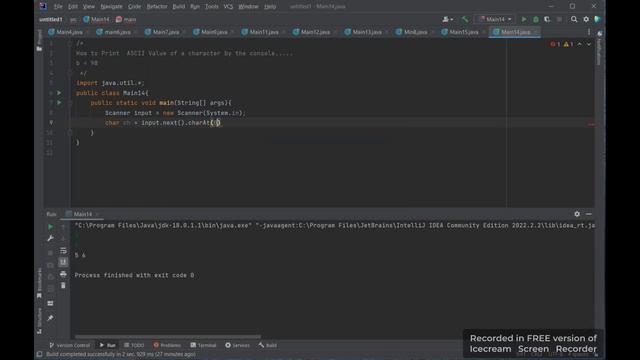Click the Build hammer icon in top toolbar

[x=465, y=19]
